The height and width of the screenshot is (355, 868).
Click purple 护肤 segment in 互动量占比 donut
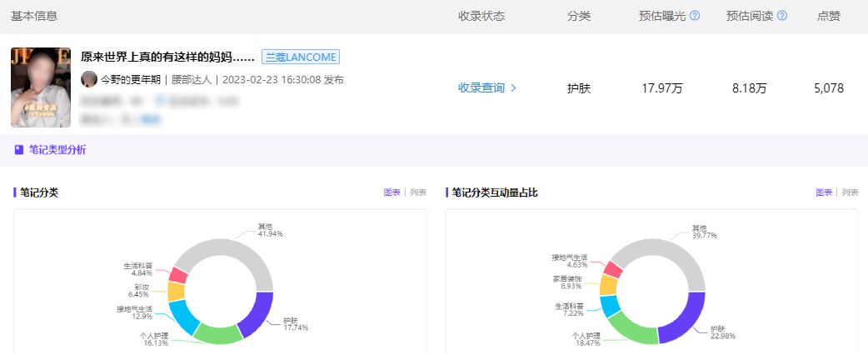point(685,322)
